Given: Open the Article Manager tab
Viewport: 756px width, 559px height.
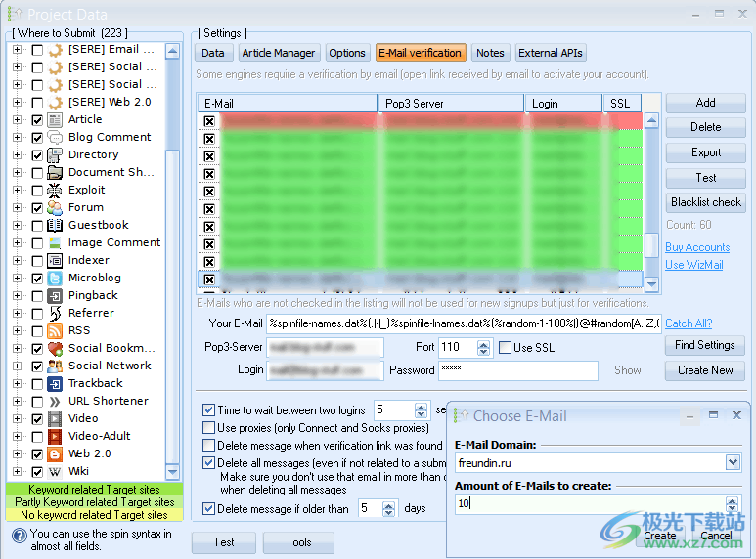Looking at the screenshot, I should [x=278, y=53].
